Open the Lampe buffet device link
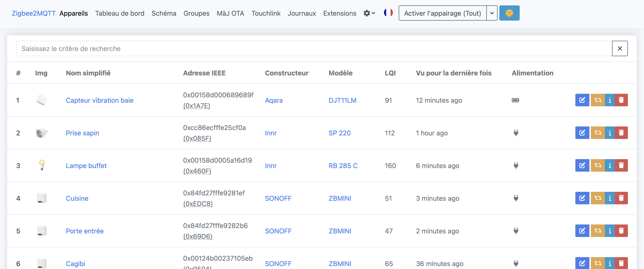 coord(86,166)
